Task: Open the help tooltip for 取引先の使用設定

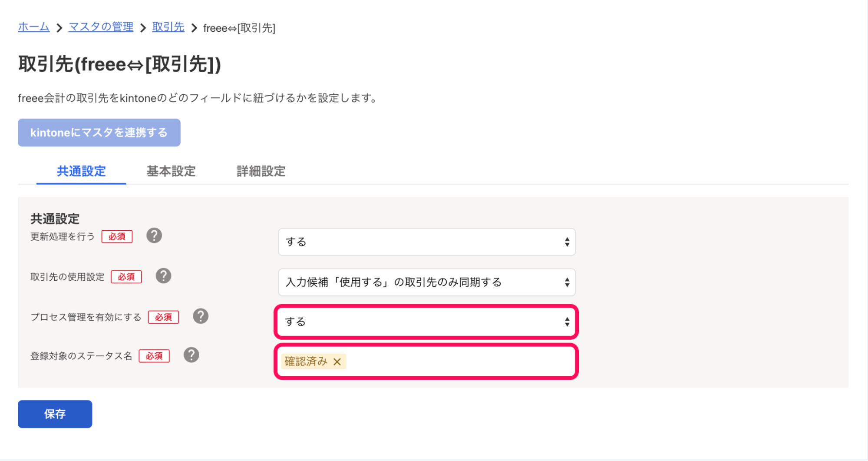Action: coord(163,276)
